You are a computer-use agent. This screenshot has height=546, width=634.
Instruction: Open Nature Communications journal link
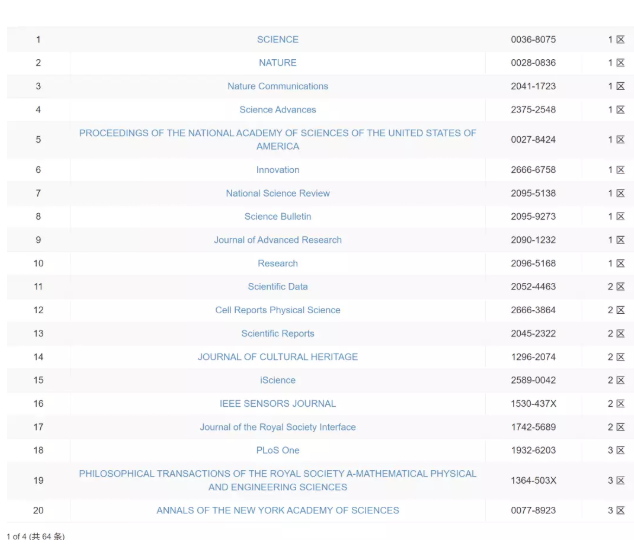(x=278, y=86)
